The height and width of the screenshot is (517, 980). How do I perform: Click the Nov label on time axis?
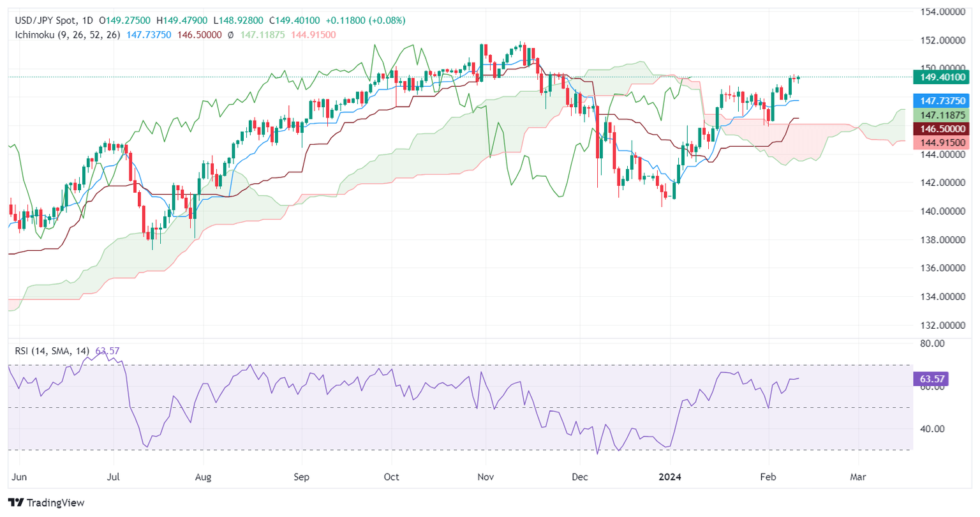click(486, 477)
